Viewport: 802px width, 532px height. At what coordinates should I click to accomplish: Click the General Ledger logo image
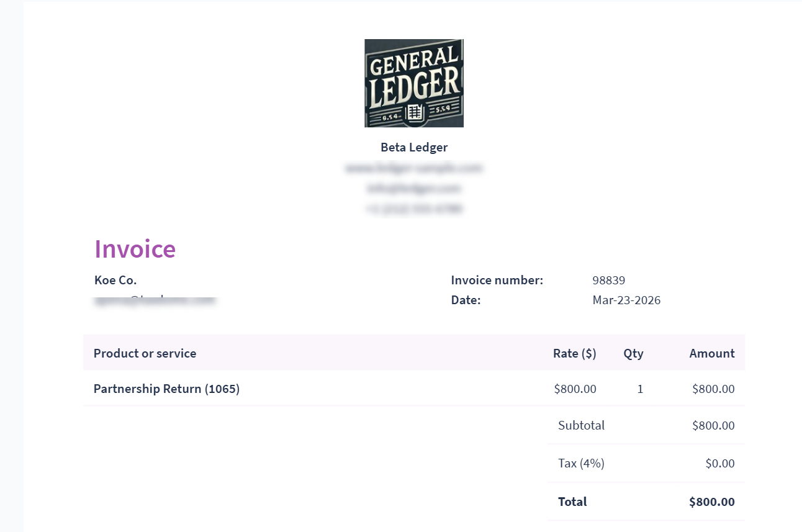click(x=414, y=83)
